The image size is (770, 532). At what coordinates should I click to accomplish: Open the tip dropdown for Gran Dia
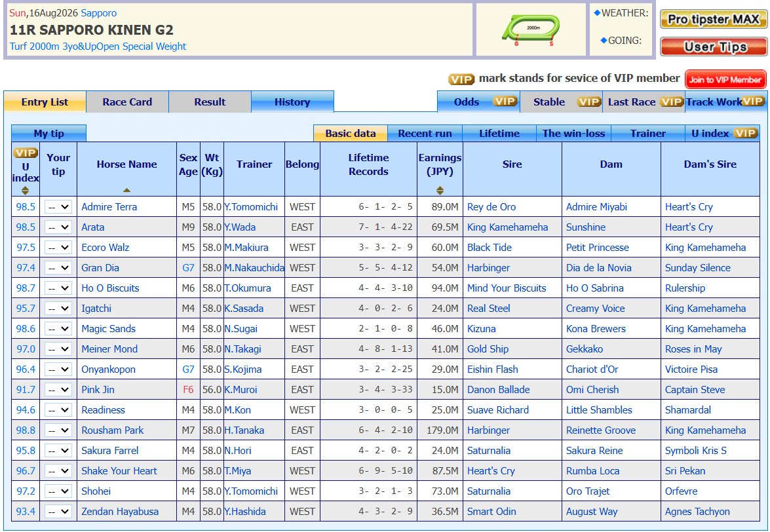(58, 267)
